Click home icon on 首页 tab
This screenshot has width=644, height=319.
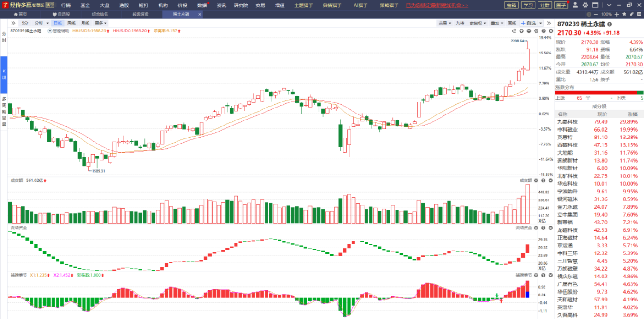point(15,14)
